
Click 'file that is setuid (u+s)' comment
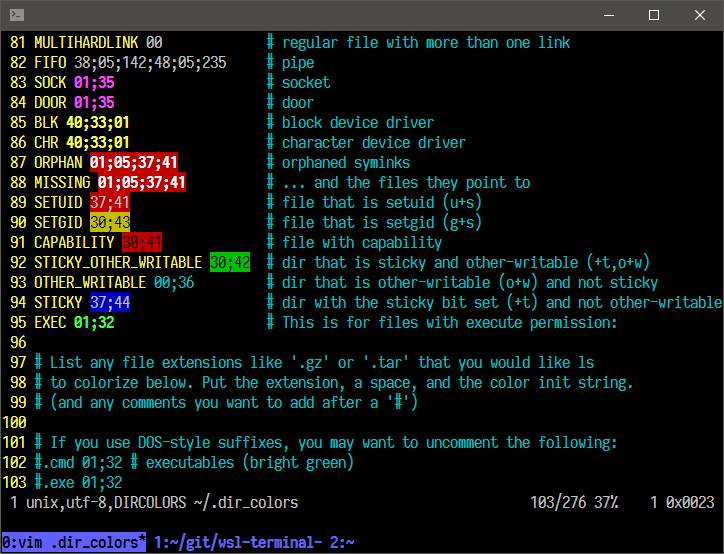pyautogui.click(x=382, y=202)
